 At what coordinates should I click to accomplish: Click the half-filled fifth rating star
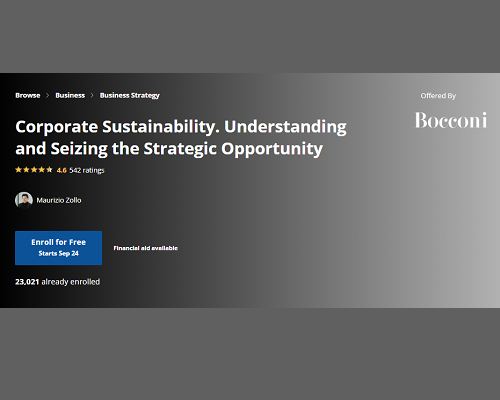(49, 170)
